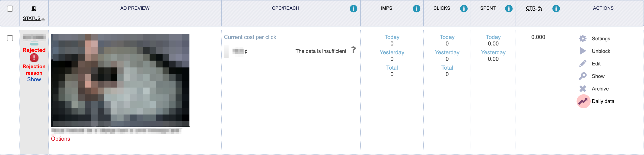Click the SPENT column info icon
This screenshot has width=644, height=155.
(x=508, y=9)
